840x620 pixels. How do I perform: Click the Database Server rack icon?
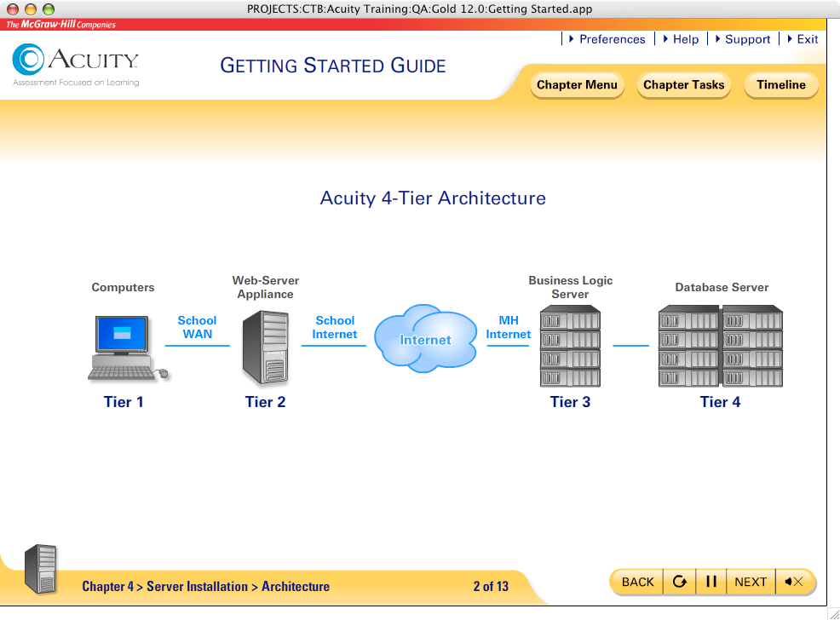tap(721, 347)
